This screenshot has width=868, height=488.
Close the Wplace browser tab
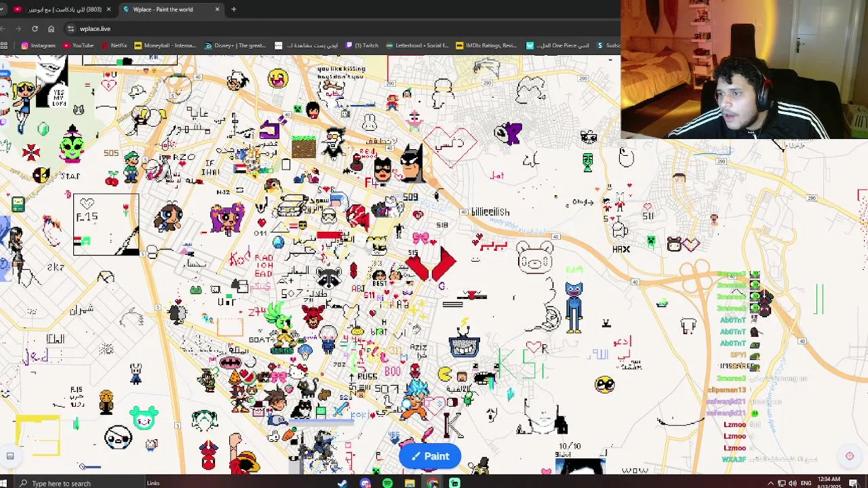coord(217,9)
